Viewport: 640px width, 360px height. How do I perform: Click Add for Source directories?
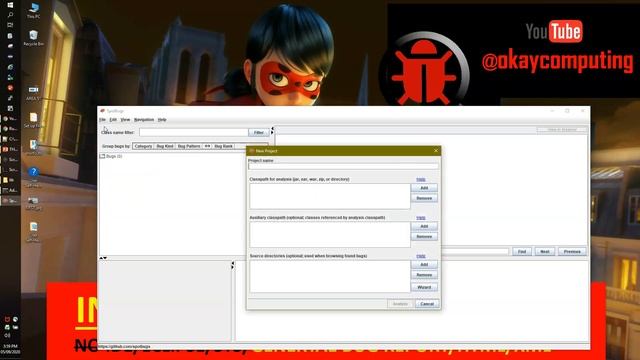[x=424, y=264]
